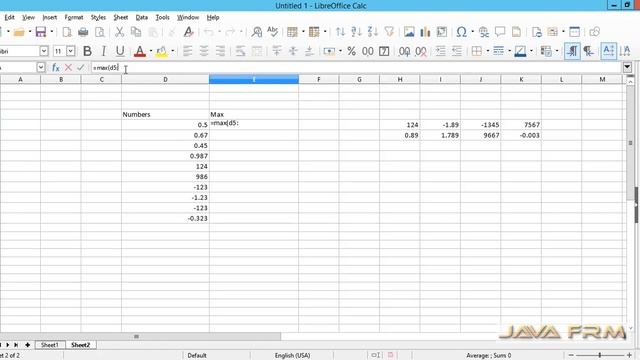Viewport: 640px width, 360px height.
Task: Insert Chart icon
Action: point(425,32)
